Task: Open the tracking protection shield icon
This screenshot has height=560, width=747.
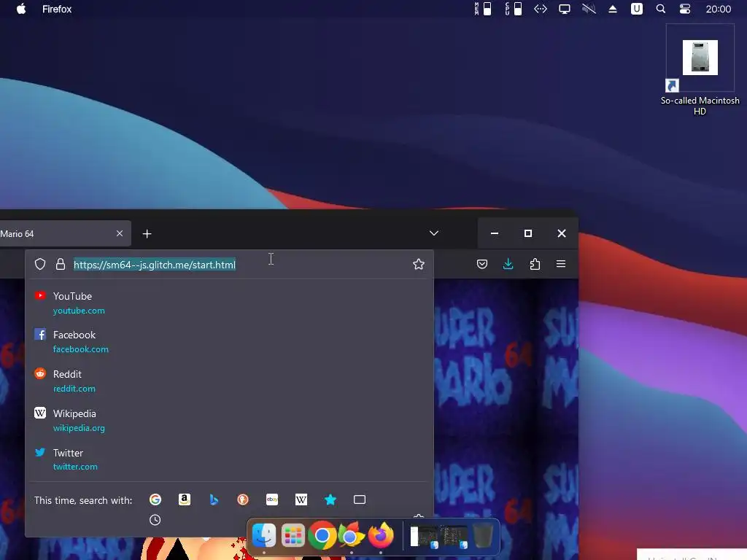Action: (40, 264)
